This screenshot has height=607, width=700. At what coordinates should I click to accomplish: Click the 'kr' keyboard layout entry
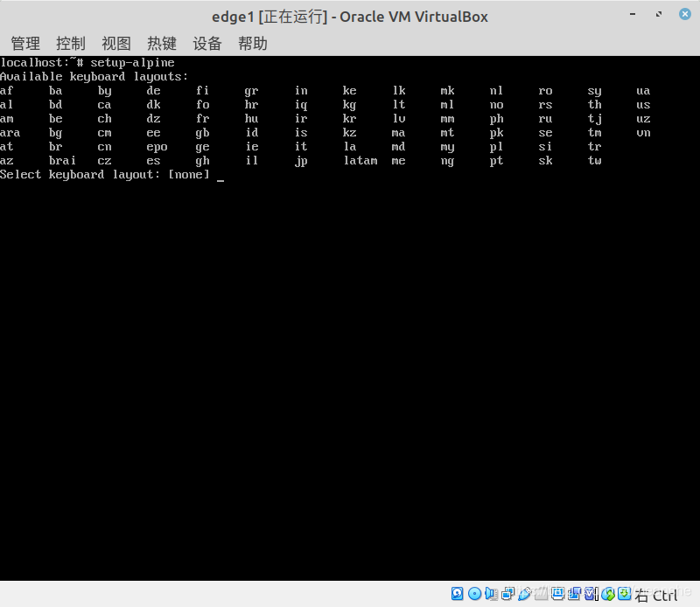(x=349, y=119)
